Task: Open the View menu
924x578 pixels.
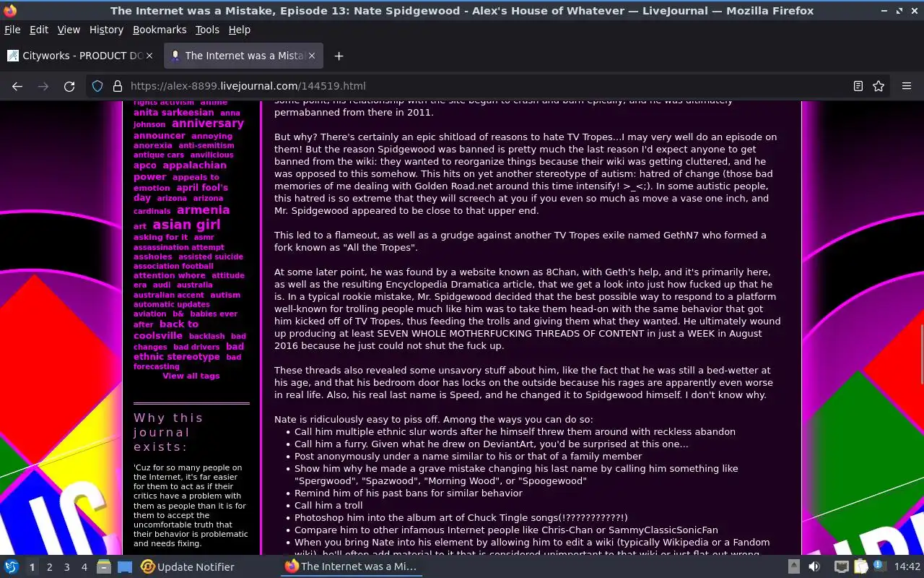Action: (69, 30)
